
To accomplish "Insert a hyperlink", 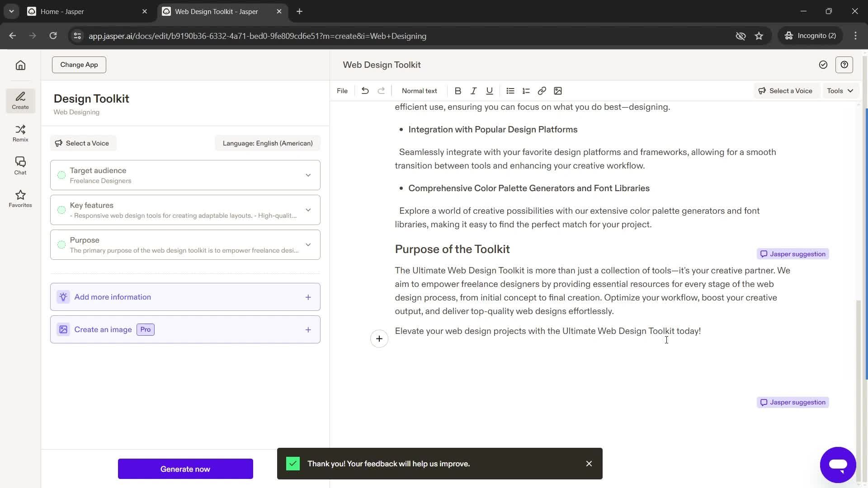I will (542, 91).
